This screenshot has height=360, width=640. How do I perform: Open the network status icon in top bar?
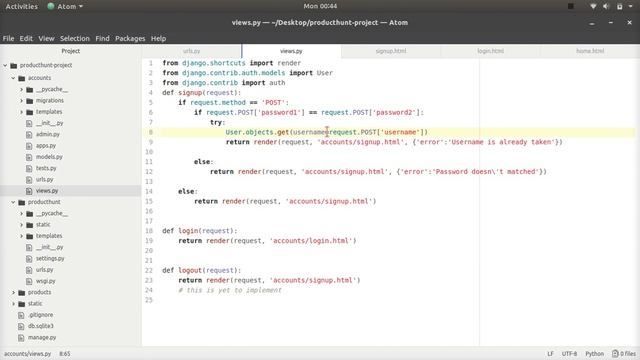point(593,6)
